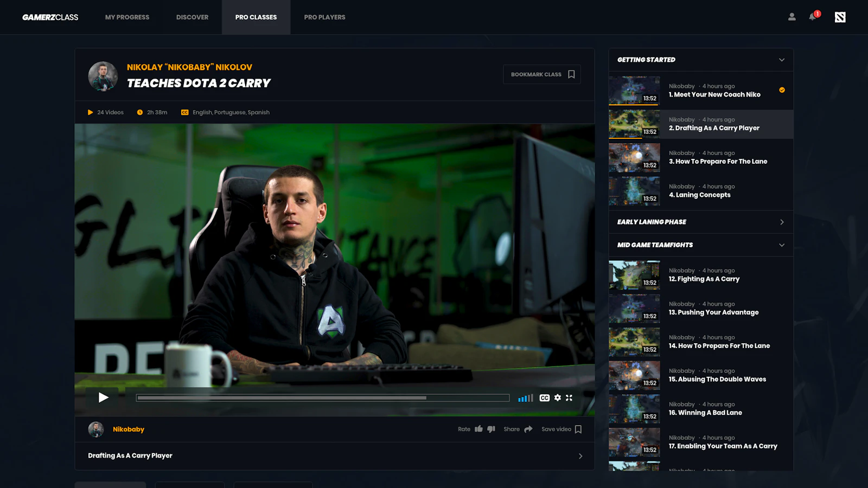Click thumbnail for Winning A Bad Lane
Screen dimensions: 868x488
pos(634,409)
